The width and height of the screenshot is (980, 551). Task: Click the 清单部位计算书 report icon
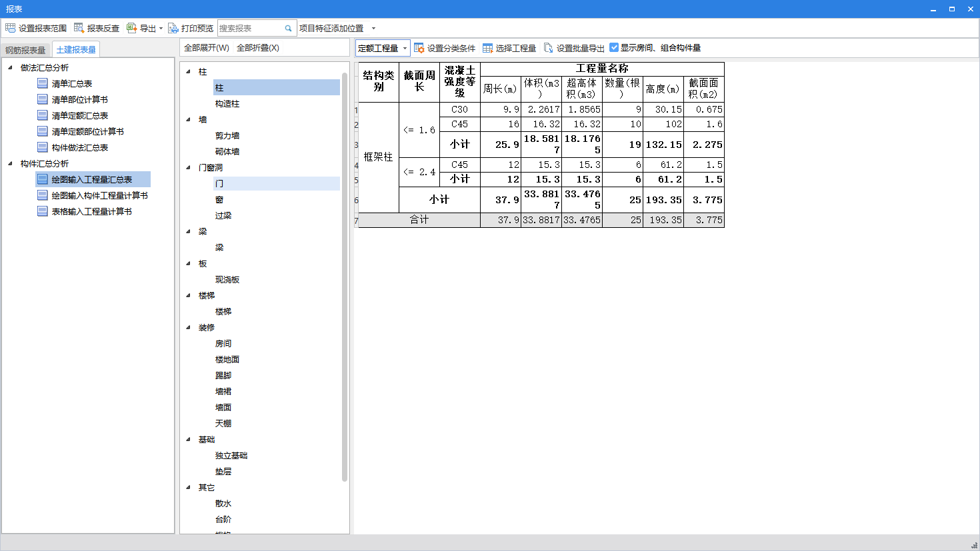click(43, 99)
